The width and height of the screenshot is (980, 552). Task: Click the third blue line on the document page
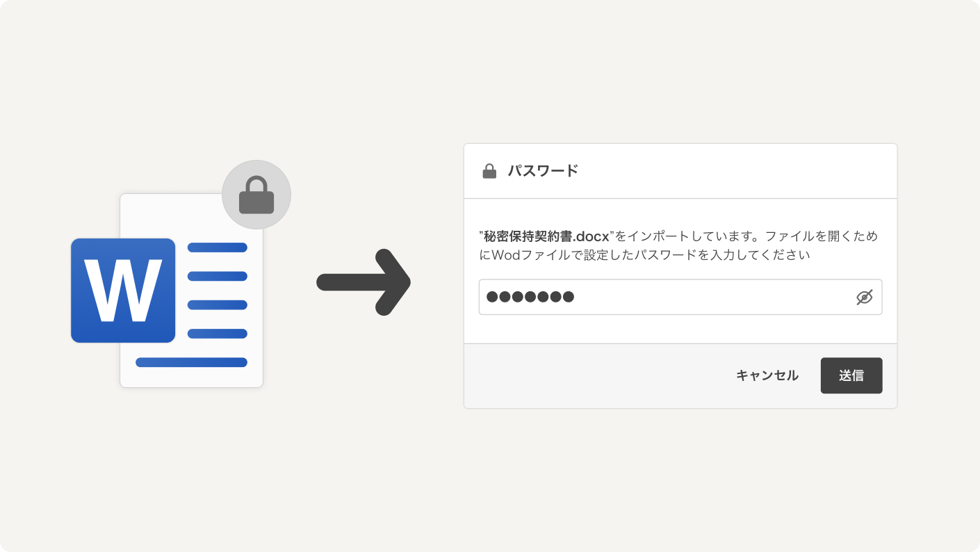click(218, 305)
